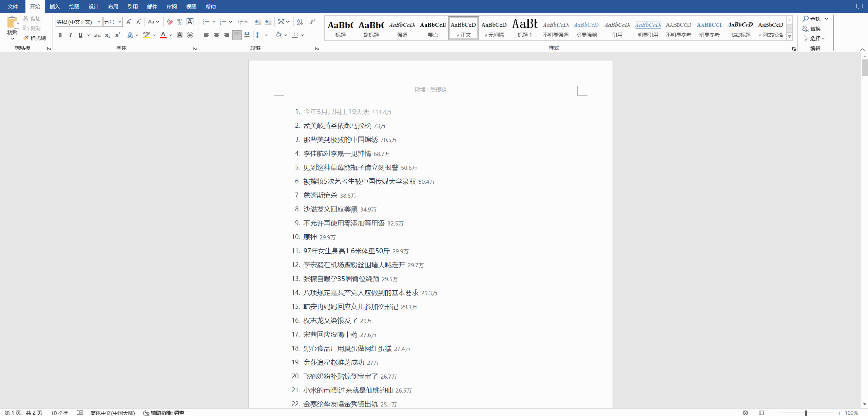Click the 替换 replace button
Image resolution: width=868 pixels, height=416 pixels.
click(812, 29)
